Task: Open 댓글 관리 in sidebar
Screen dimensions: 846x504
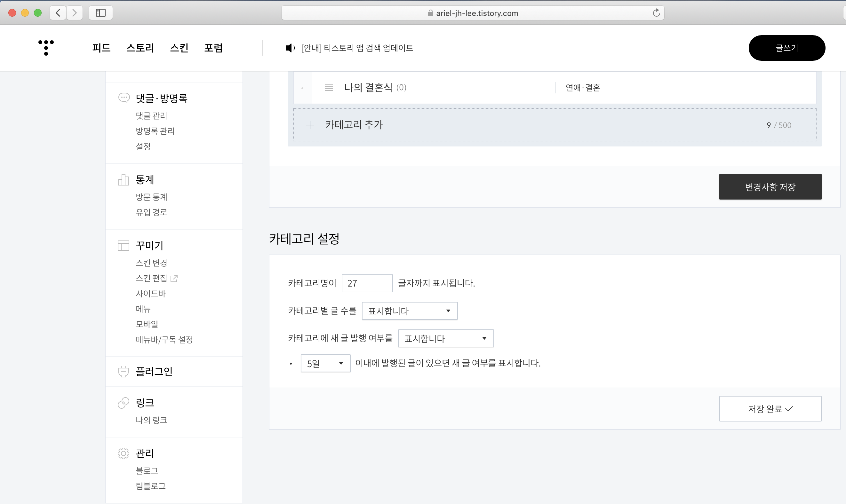Action: [x=151, y=116]
